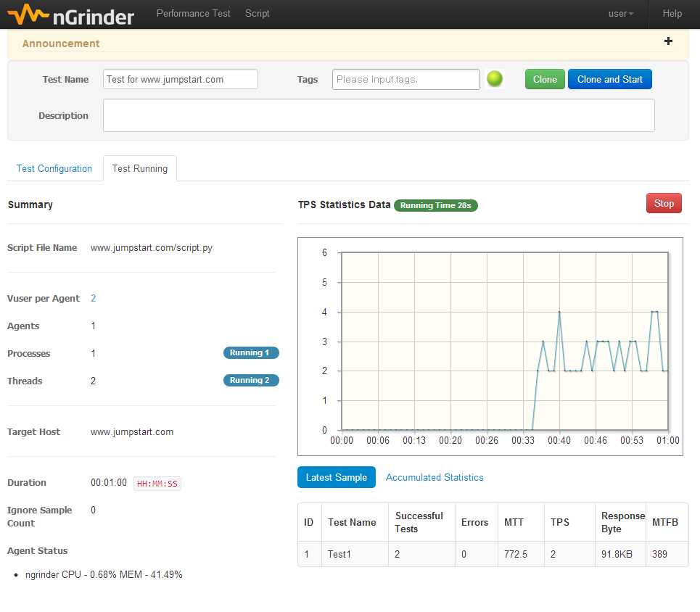700x612 pixels.
Task: Open the Vuser per Agent value selector
Action: click(93, 298)
